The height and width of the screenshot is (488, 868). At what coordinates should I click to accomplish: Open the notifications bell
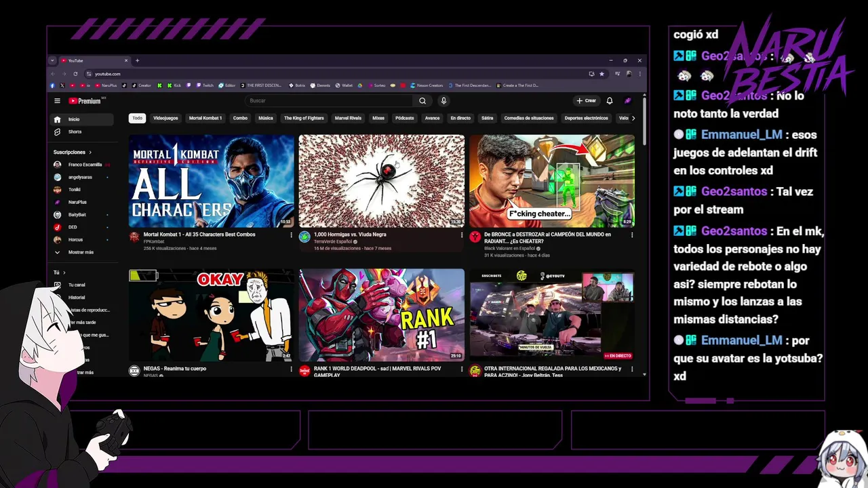tap(610, 101)
